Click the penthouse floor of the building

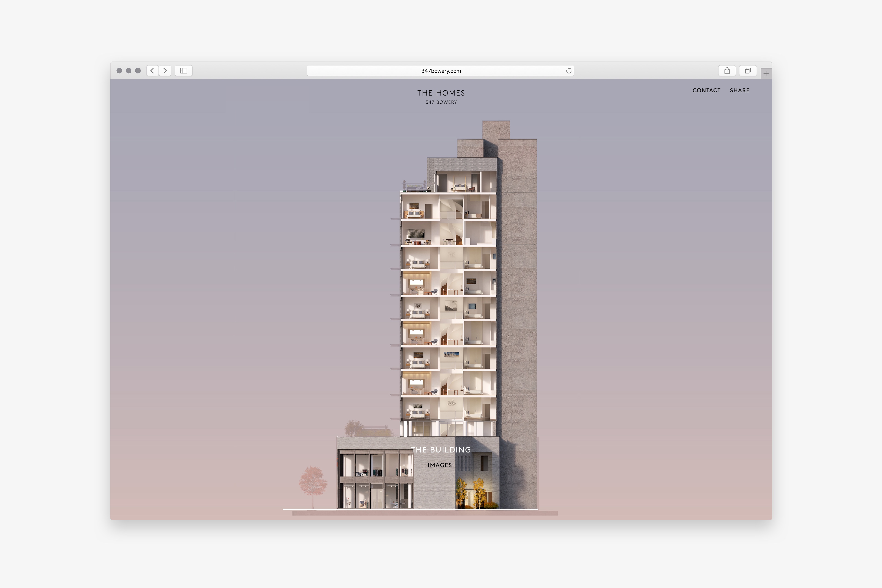point(465,182)
